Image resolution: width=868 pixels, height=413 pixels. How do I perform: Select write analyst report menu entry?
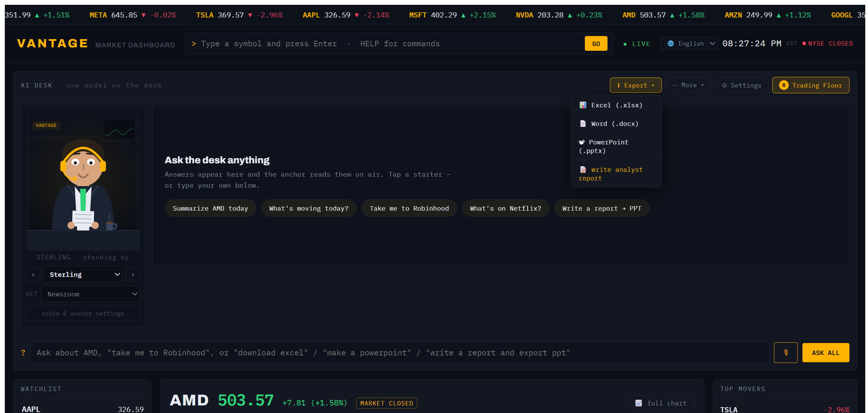tap(616, 174)
